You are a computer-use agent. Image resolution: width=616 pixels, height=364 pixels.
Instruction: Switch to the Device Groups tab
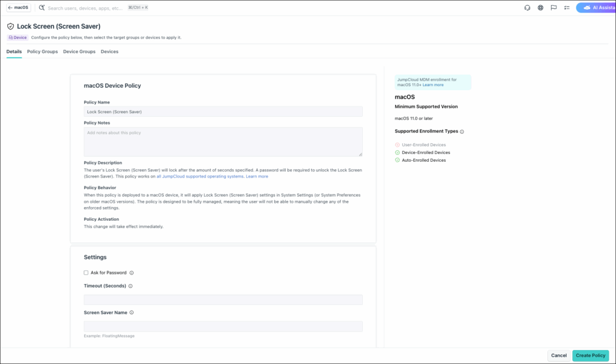79,52
